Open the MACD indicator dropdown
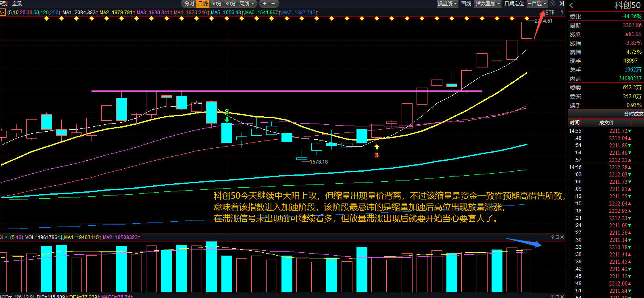The image size is (644, 298). pos(6,296)
